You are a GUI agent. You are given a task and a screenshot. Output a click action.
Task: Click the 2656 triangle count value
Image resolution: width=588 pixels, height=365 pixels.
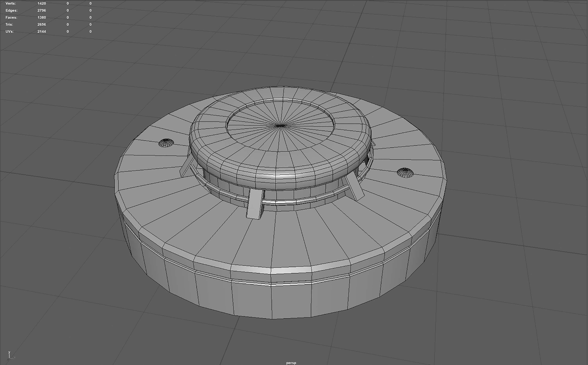42,24
